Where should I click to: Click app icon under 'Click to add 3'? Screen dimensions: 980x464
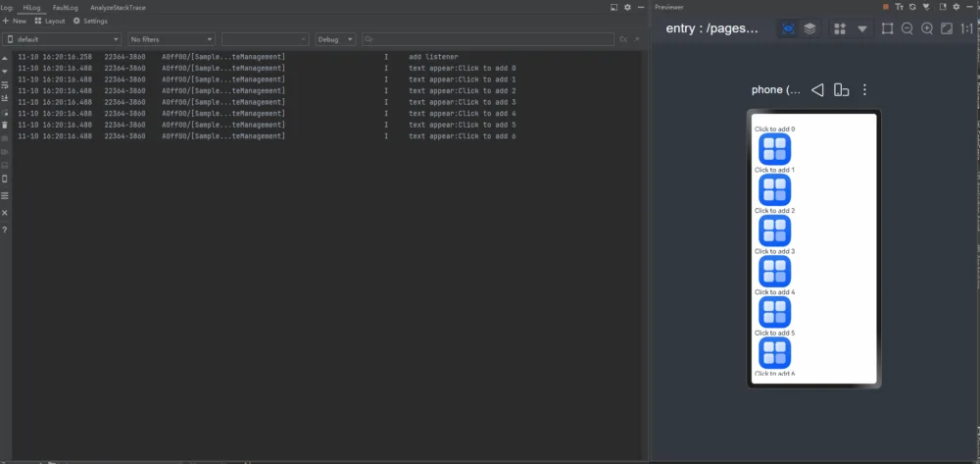[x=775, y=272]
